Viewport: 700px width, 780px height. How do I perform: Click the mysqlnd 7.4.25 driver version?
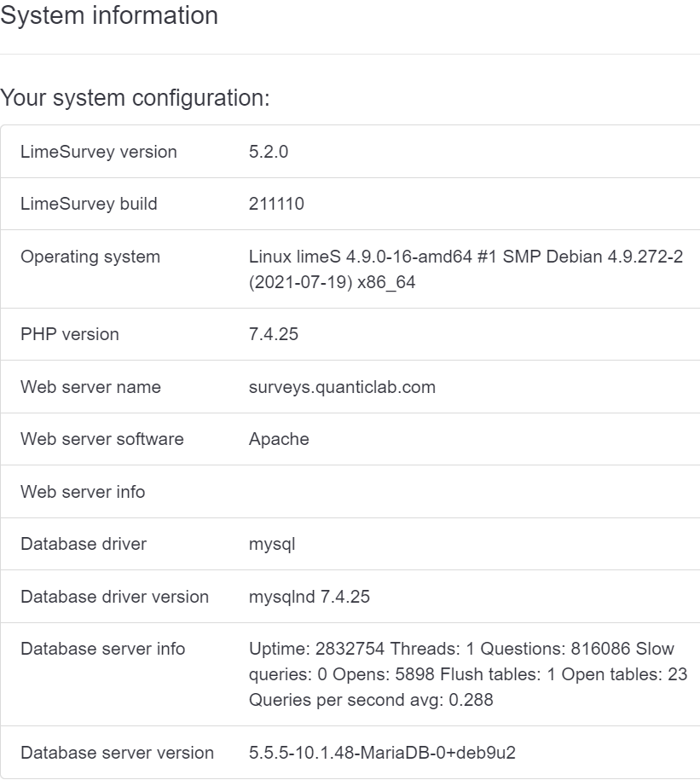pyautogui.click(x=310, y=597)
